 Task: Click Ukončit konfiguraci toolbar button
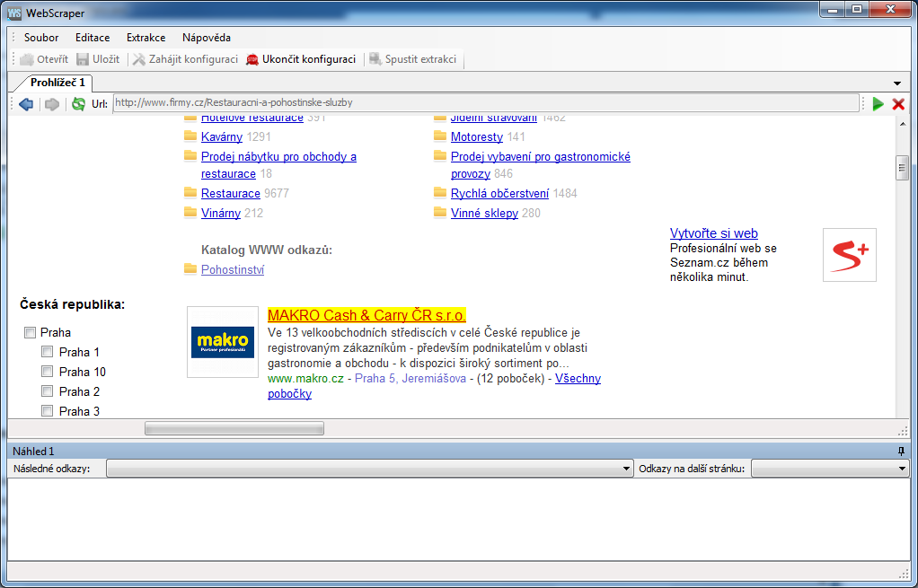301,59
